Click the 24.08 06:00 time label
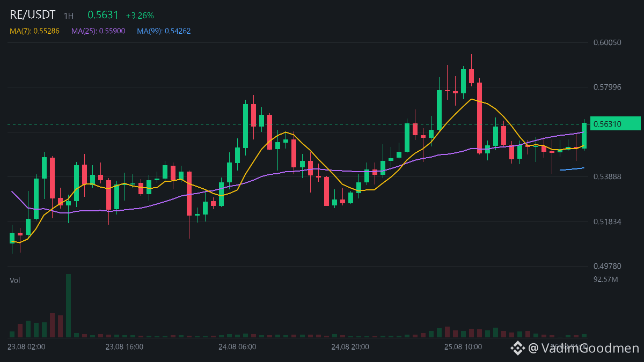 pos(237,347)
